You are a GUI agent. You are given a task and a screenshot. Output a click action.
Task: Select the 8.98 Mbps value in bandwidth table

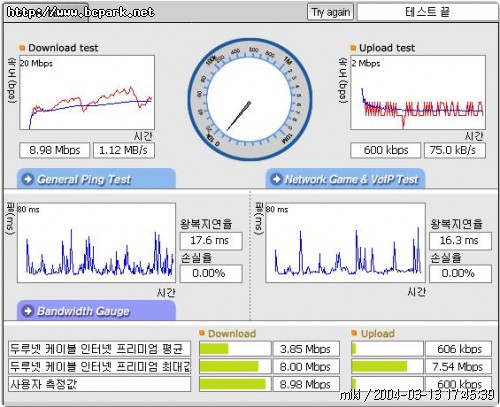coord(306,384)
